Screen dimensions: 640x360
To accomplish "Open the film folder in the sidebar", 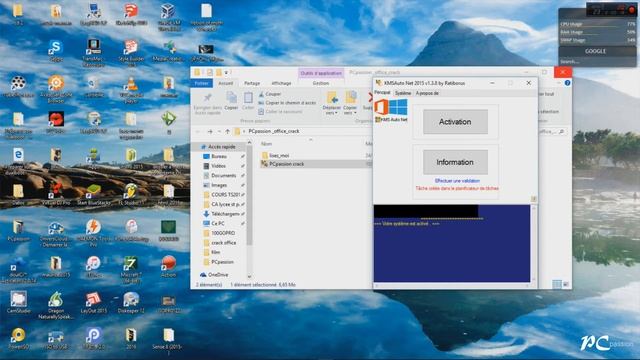I will [x=216, y=252].
